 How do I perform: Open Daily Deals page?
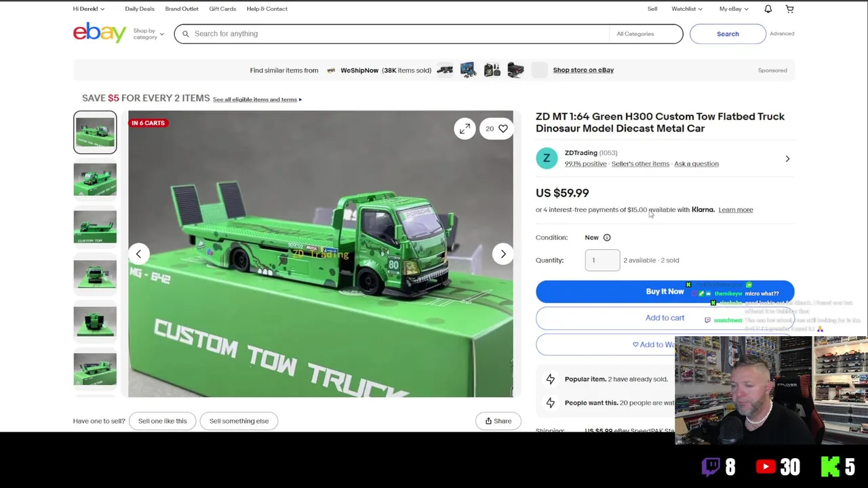tap(140, 9)
